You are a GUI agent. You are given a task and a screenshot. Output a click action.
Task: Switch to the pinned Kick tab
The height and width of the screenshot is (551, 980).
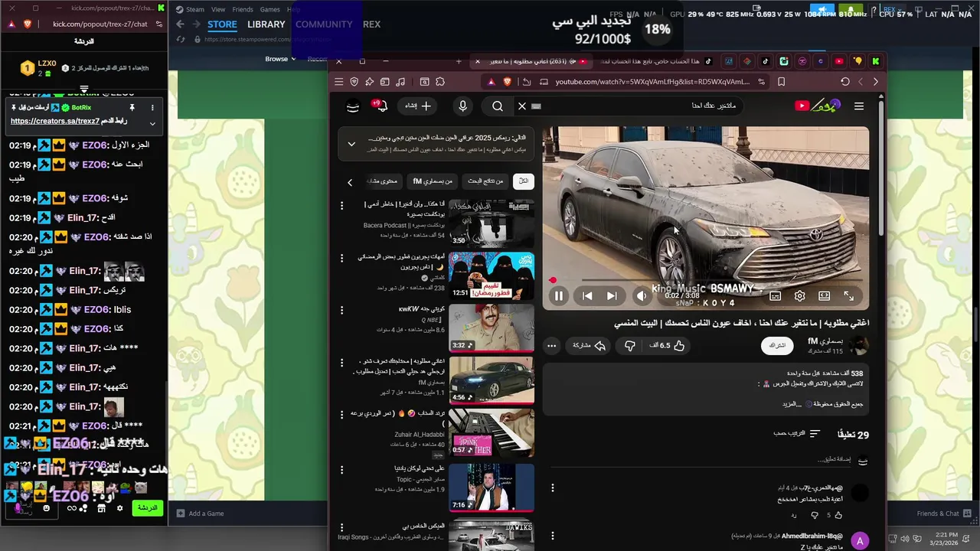(876, 61)
